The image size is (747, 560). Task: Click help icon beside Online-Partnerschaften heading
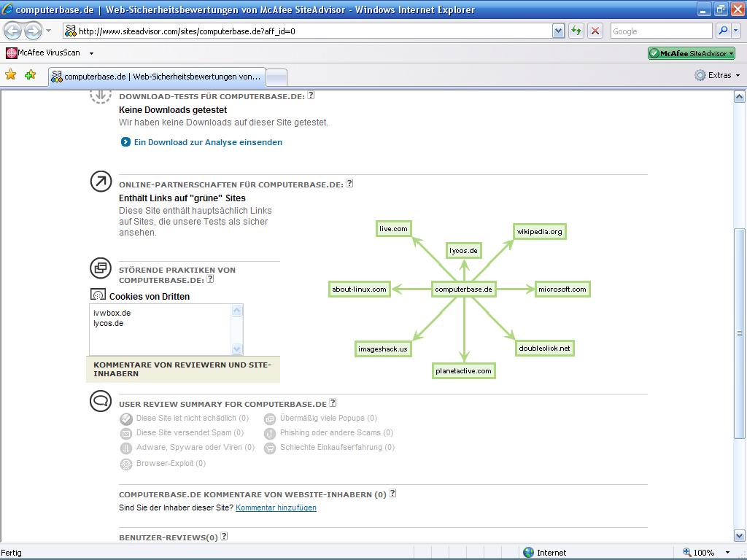tap(349, 183)
